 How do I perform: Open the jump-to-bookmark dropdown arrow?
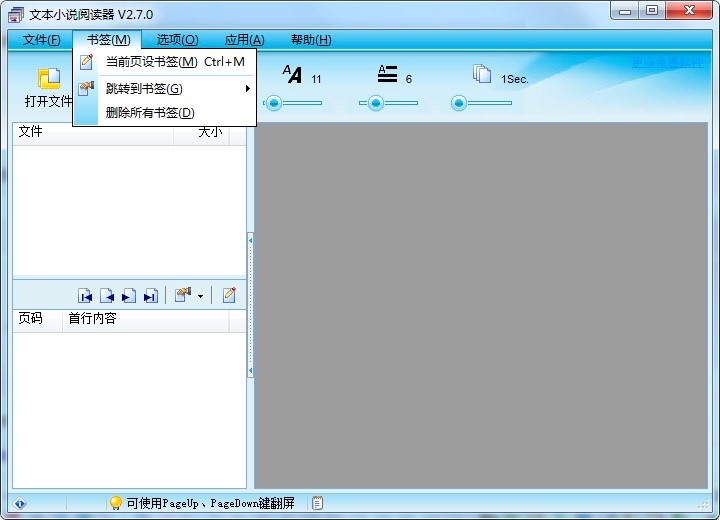[x=200, y=296]
